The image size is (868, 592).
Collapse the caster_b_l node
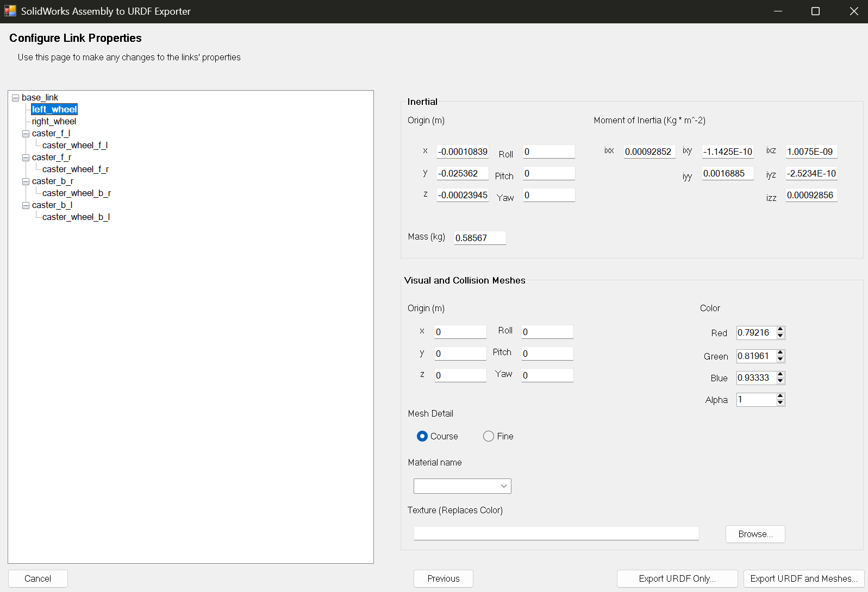click(26, 205)
